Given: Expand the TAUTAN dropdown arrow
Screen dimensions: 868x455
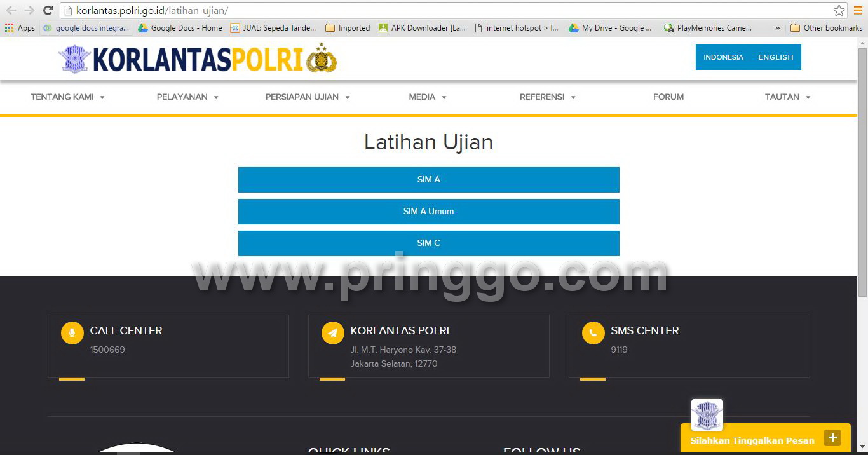Looking at the screenshot, I should [x=808, y=97].
